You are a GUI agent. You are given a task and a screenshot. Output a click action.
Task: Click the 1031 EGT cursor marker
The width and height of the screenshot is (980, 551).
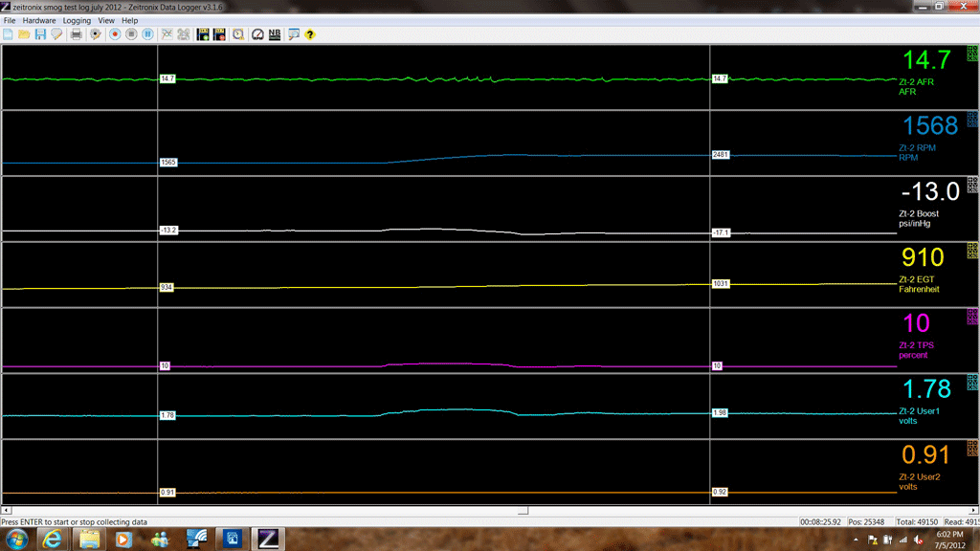click(721, 283)
